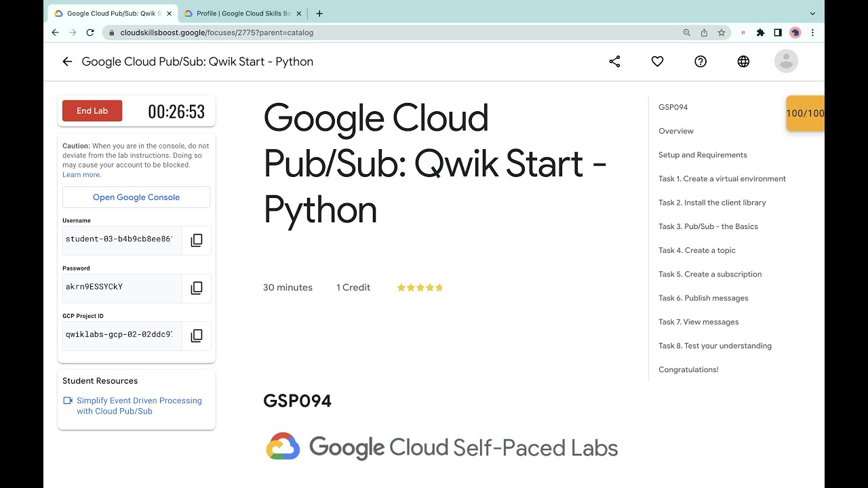Click the site lock icon in address bar
The height and width of the screenshot is (488, 868).
pos(111,33)
